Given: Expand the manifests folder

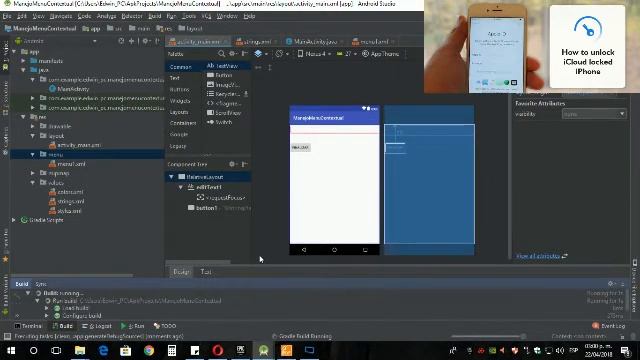Looking at the screenshot, I should pyautogui.click(x=23, y=61).
